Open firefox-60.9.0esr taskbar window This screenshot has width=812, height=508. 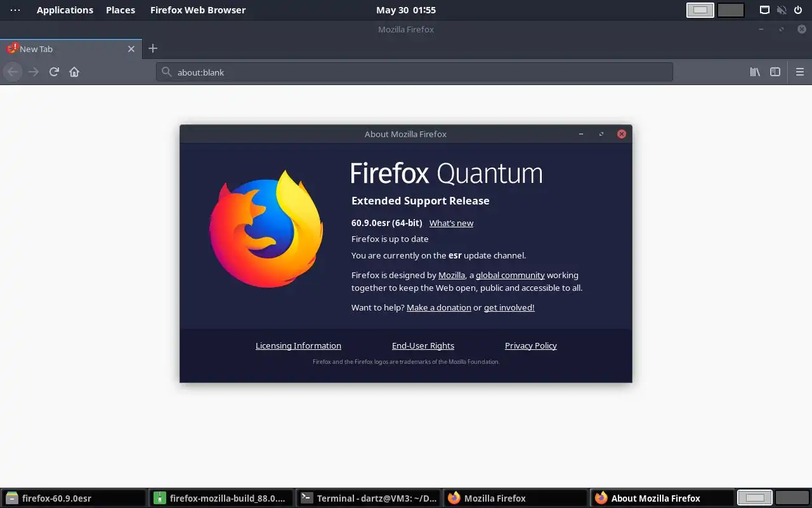coord(74,498)
